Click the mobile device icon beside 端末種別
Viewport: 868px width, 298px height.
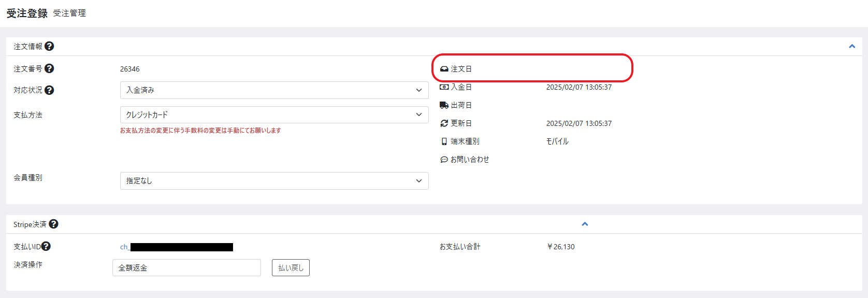pos(444,141)
